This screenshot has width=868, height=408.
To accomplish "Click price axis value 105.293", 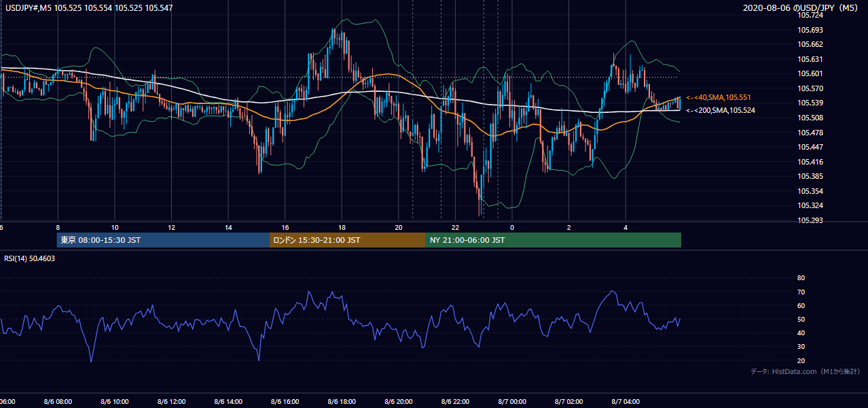I will tap(810, 220).
